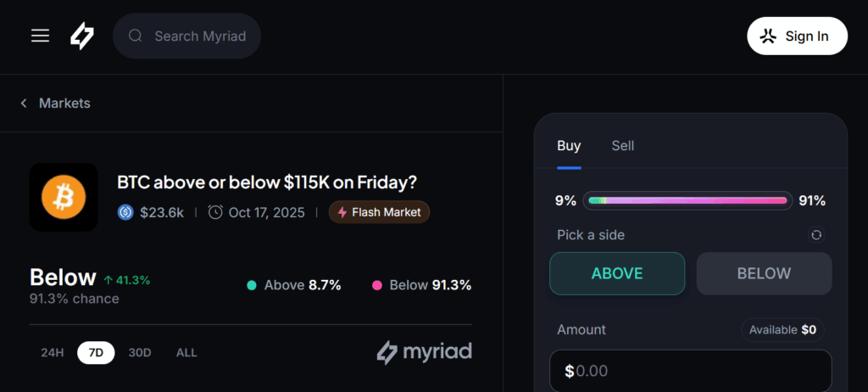This screenshot has height=392, width=868.
Task: Open the hamburger navigation menu
Action: (40, 36)
